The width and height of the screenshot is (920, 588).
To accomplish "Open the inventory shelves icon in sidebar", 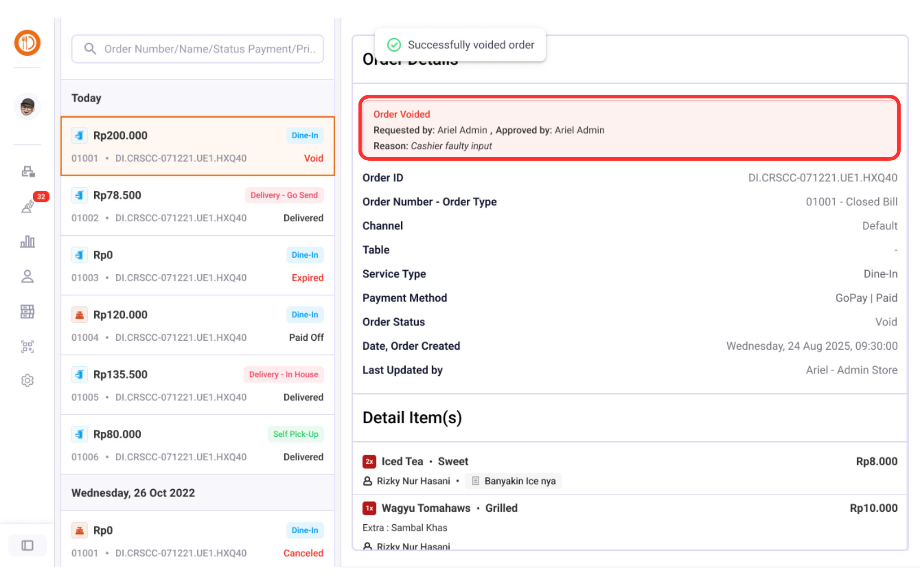I will [27, 311].
